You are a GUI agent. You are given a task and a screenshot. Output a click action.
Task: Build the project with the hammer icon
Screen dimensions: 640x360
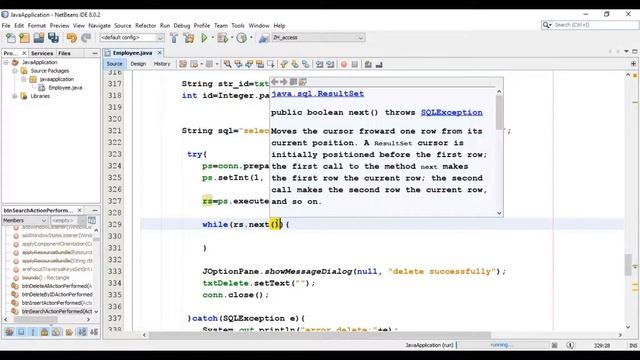click(174, 38)
